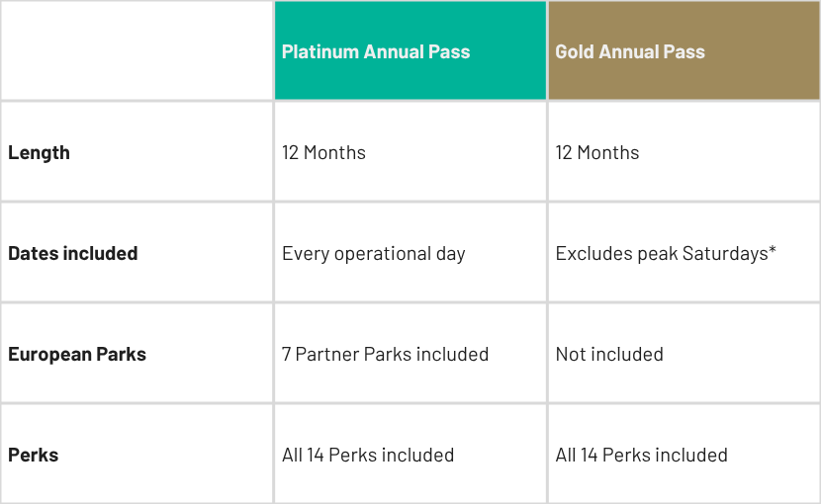The height and width of the screenshot is (504, 821).
Task: Click 12 Months in the Platinum column
Action: point(323,152)
